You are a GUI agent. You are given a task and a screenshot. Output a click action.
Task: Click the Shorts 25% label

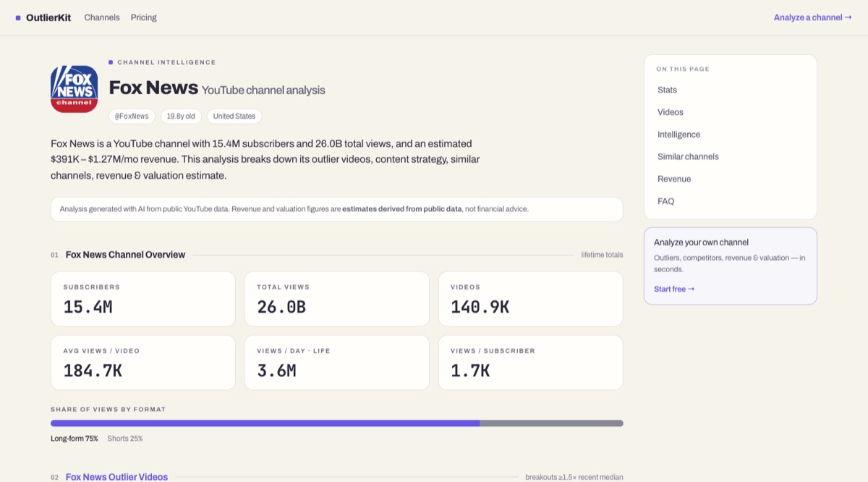pyautogui.click(x=125, y=439)
